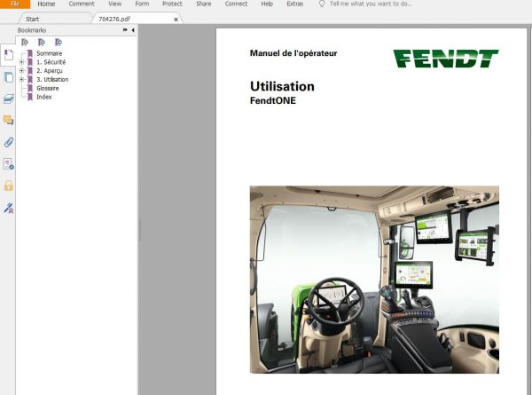Click the FENDT logo on the page
Viewport: 532px width, 395px height.
pos(445,59)
